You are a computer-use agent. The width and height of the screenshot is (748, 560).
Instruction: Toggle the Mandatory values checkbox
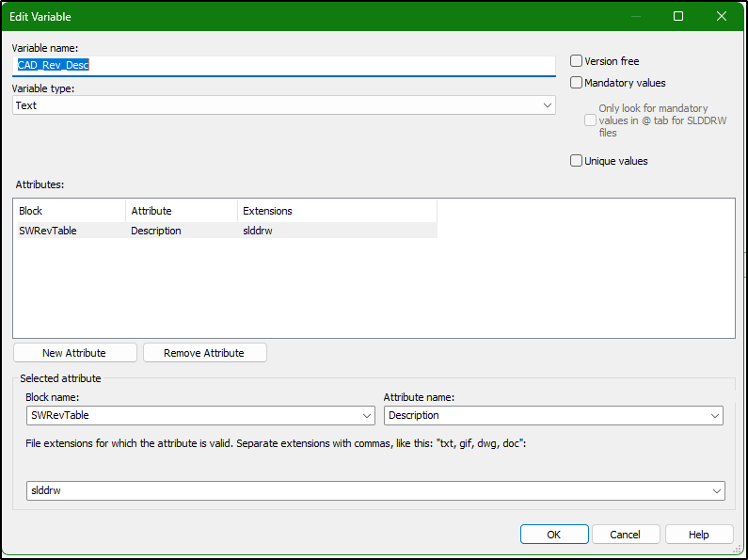click(x=577, y=83)
